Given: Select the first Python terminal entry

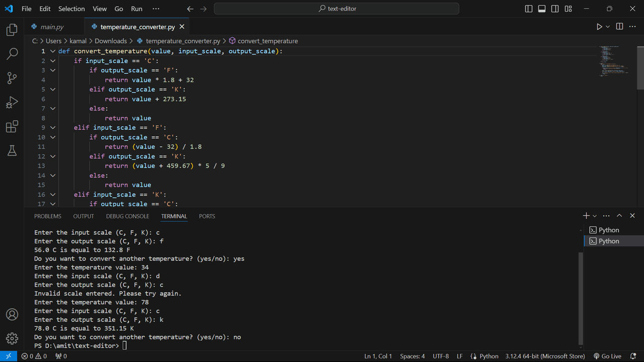Looking at the screenshot, I should (614, 230).
